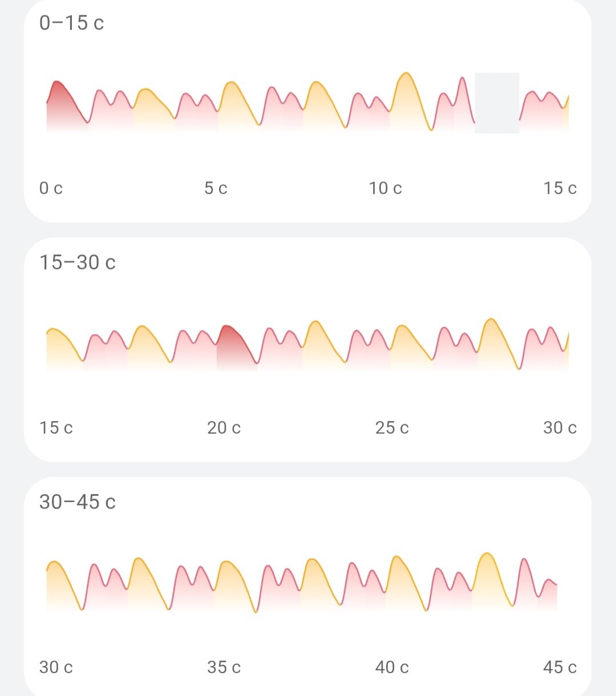Click the "15–30 с" card title
Screen dimensions: 616x696
click(x=77, y=262)
